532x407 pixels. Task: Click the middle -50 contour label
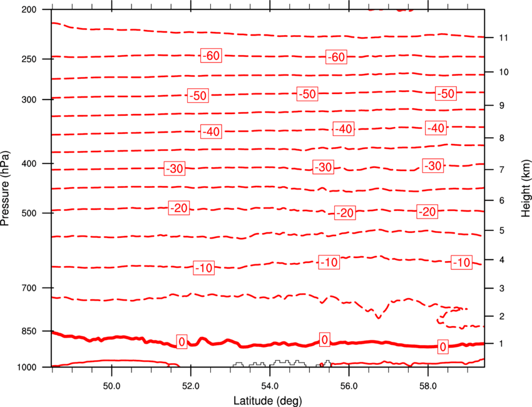point(307,94)
